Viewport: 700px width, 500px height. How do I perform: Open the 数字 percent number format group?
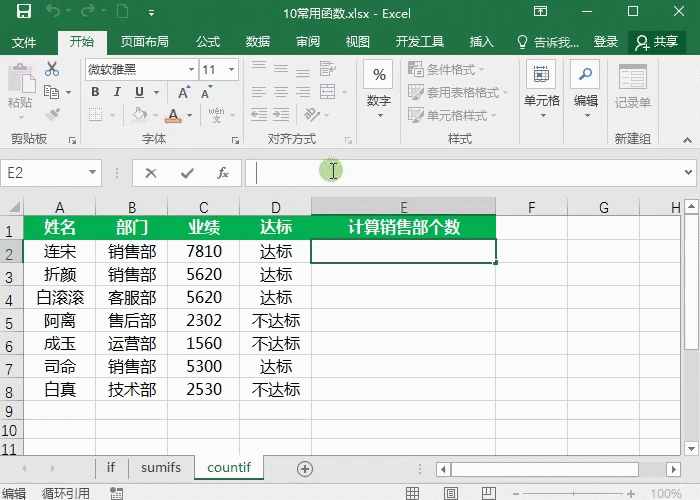379,89
